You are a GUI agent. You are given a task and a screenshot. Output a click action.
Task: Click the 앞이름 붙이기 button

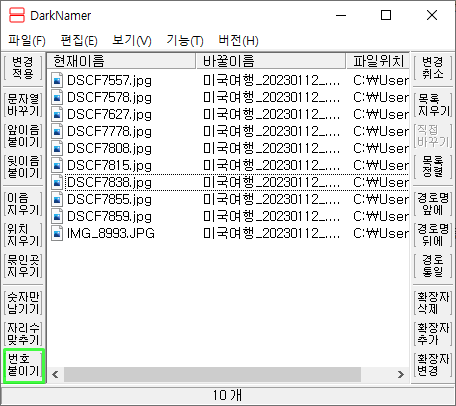23,136
